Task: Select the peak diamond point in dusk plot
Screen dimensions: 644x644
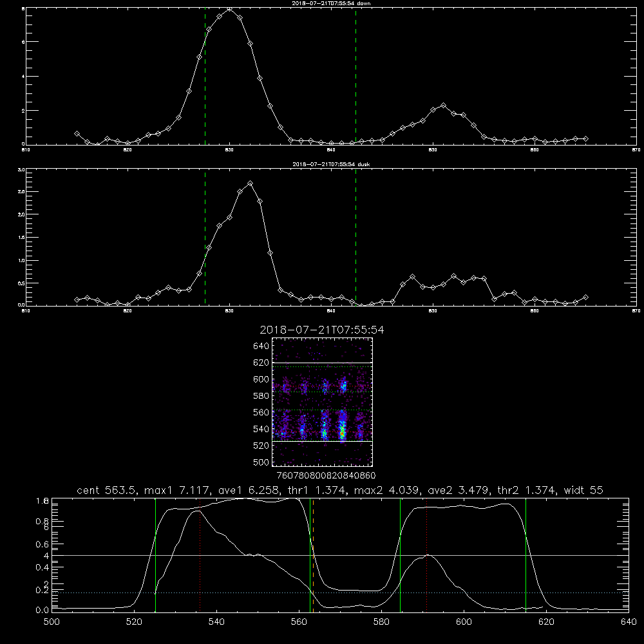Action: click(250, 183)
